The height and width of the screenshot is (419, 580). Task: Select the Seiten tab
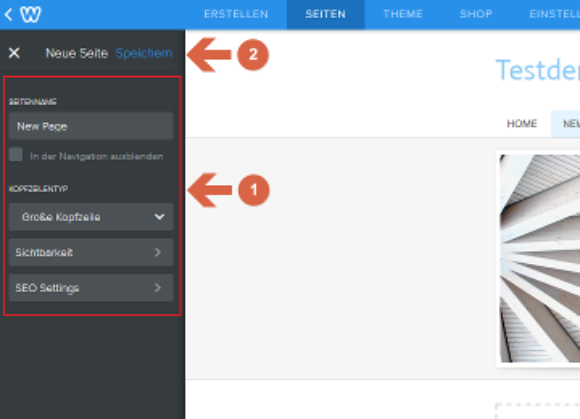(326, 14)
